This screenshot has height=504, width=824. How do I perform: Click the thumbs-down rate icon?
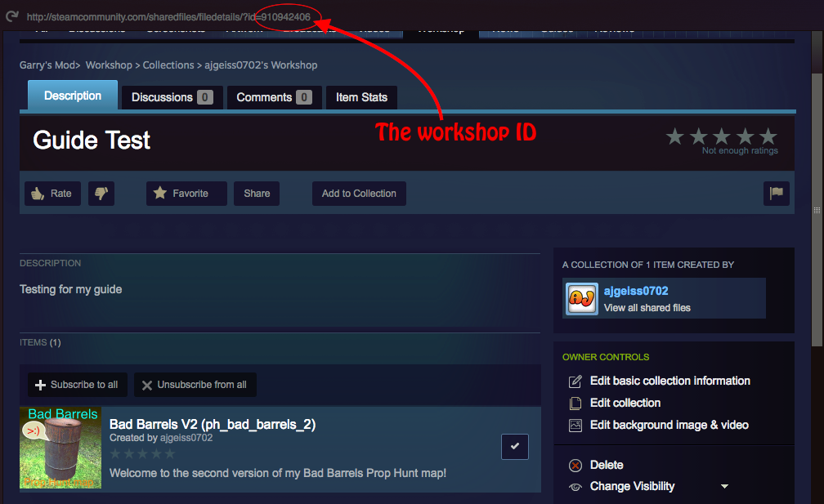(x=101, y=194)
